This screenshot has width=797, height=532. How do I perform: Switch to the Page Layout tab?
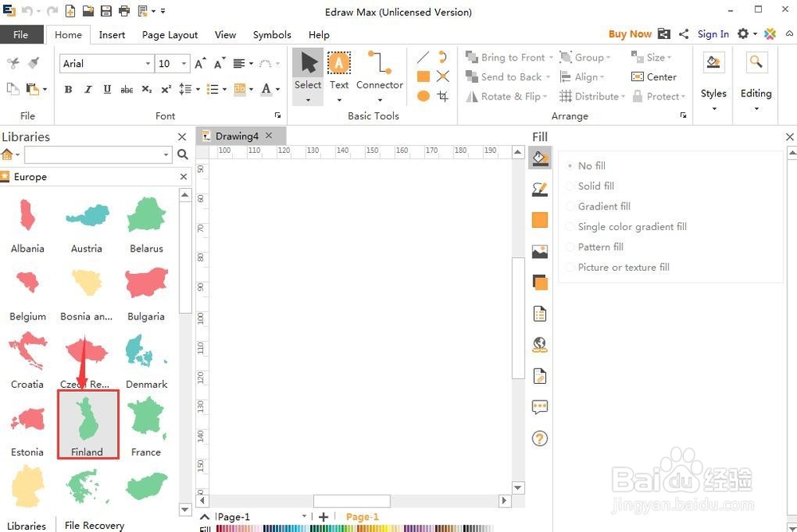coord(170,34)
